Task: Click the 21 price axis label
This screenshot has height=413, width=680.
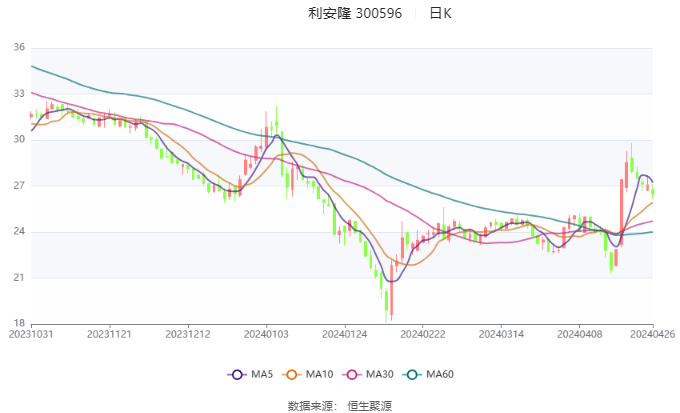Action: (19, 277)
